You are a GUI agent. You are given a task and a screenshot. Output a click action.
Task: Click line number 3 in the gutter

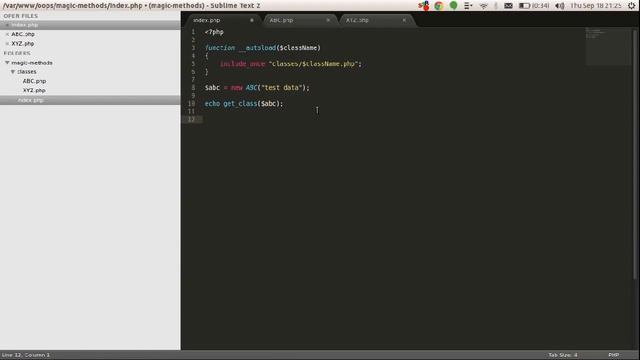coord(193,48)
